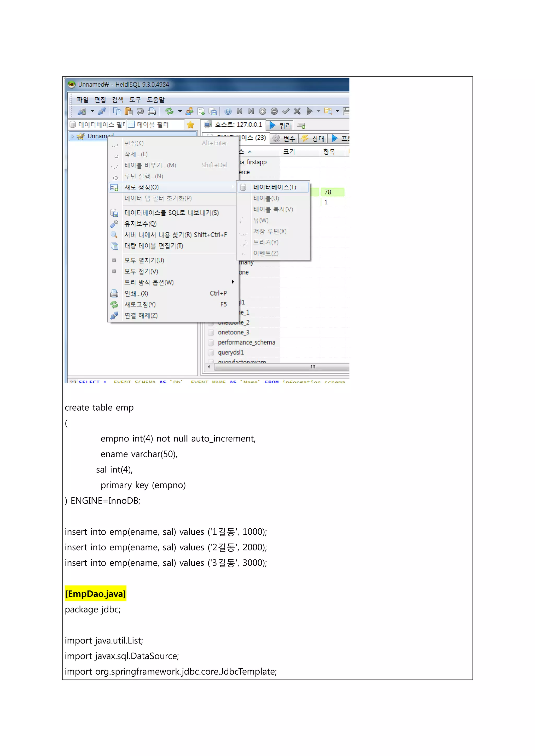The height and width of the screenshot is (756, 535).
Task: Choose 새로고침(Y) from context menu
Action: [140, 305]
